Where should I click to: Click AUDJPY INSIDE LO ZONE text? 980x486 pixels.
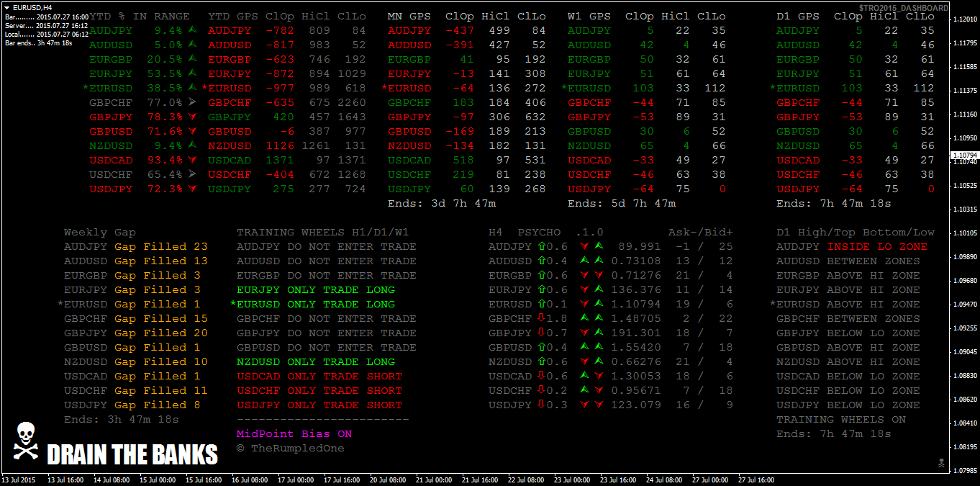852,247
